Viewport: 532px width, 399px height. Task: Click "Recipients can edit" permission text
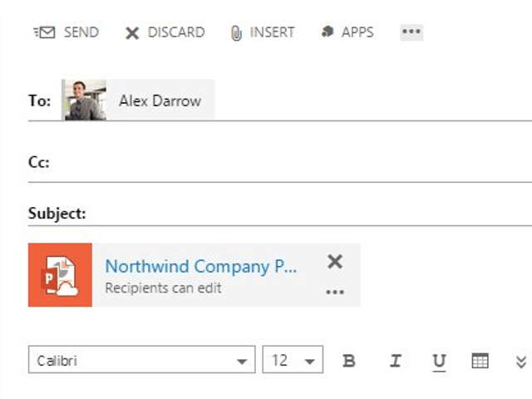(x=163, y=288)
